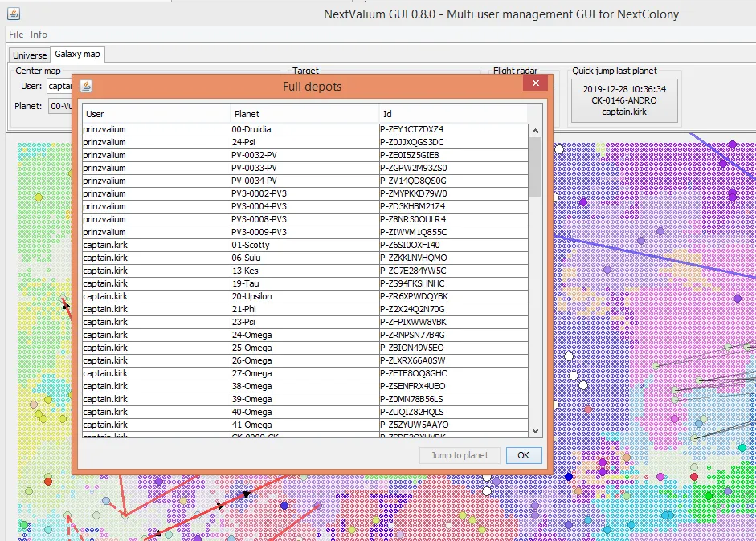Open the File menu
The width and height of the screenshot is (756, 541).
click(16, 35)
